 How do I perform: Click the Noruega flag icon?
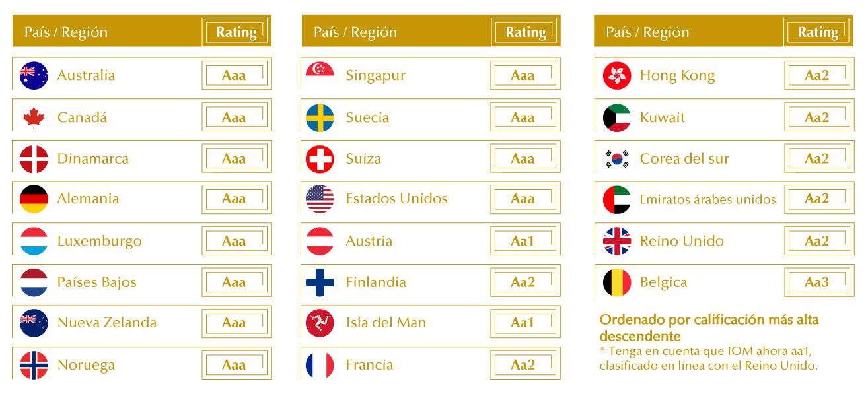[x=34, y=365]
